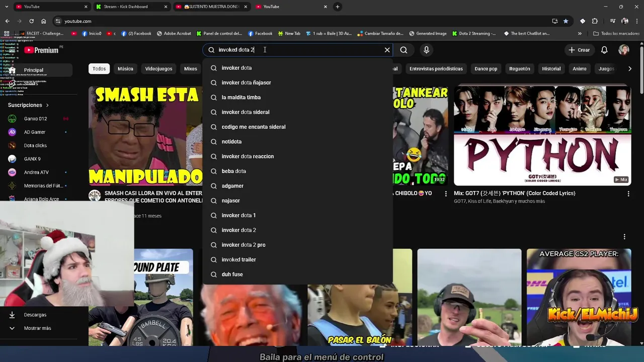Select suggestion 'beba dota'
The height and width of the screenshot is (362, 644).
pos(297,171)
